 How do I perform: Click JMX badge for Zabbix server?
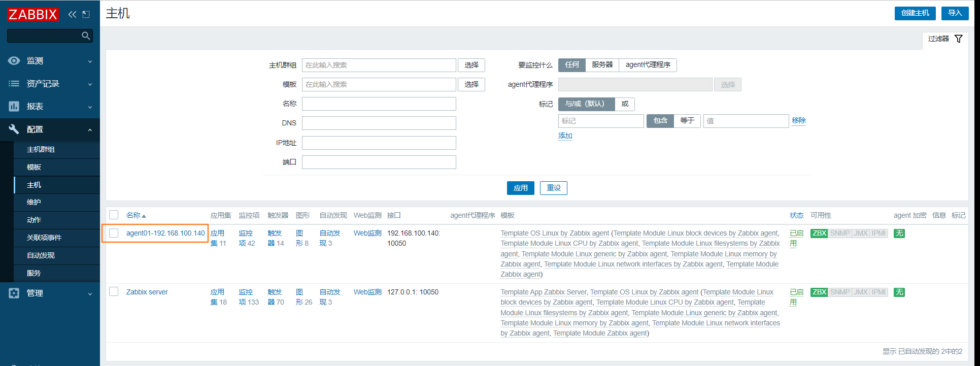click(861, 292)
